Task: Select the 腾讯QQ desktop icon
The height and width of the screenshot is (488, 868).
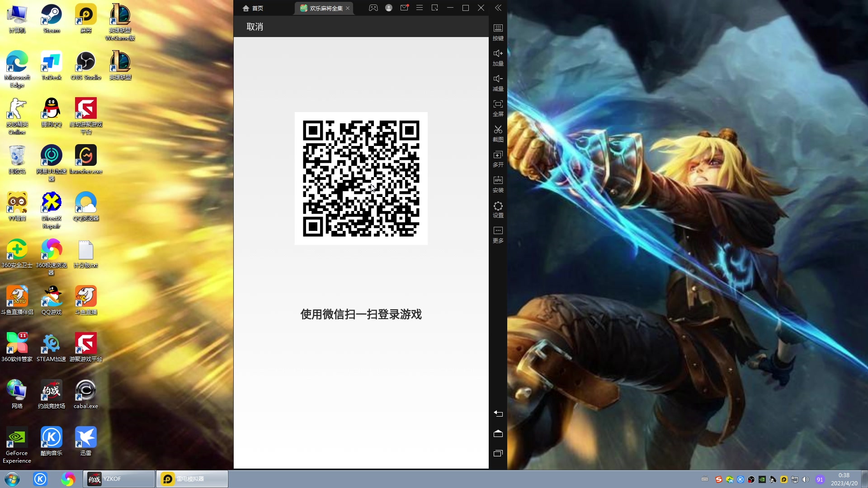Action: [x=52, y=113]
